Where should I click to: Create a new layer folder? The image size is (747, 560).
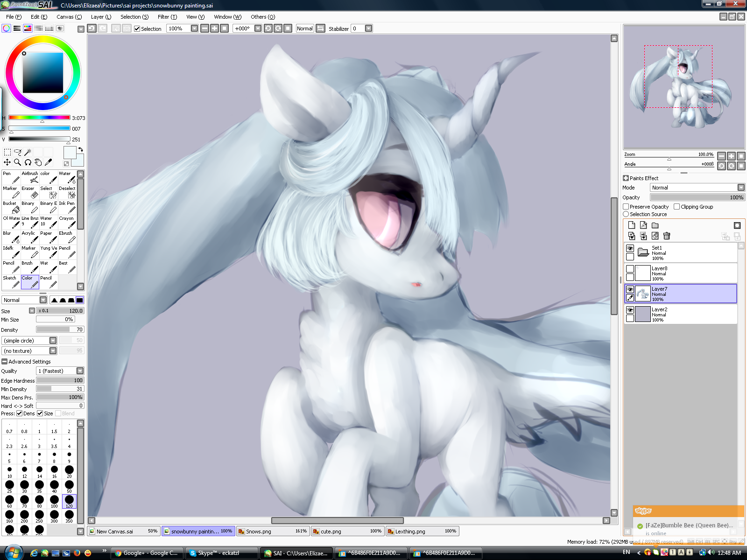pos(655,225)
